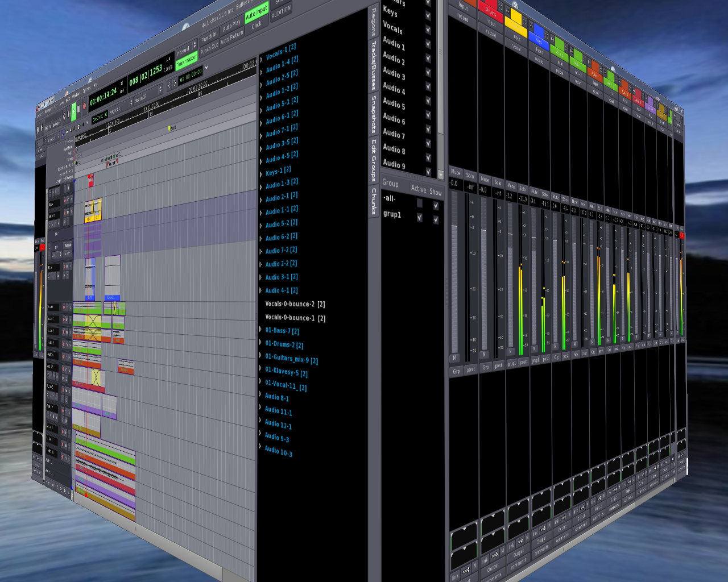Enable the Click metronome button

pyautogui.click(x=257, y=25)
